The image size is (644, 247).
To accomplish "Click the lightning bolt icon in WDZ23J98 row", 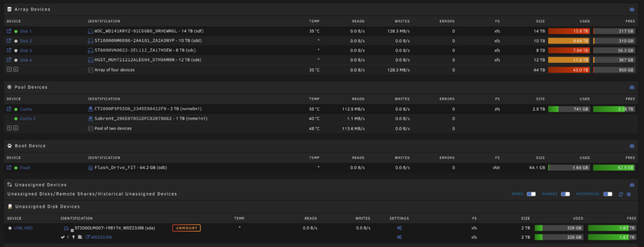I will click(x=73, y=237).
